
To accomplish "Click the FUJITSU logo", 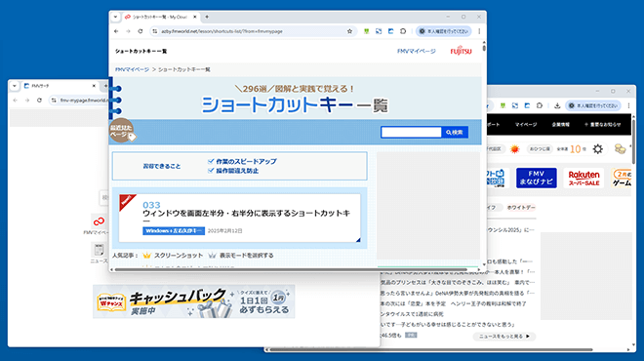I will [461, 51].
